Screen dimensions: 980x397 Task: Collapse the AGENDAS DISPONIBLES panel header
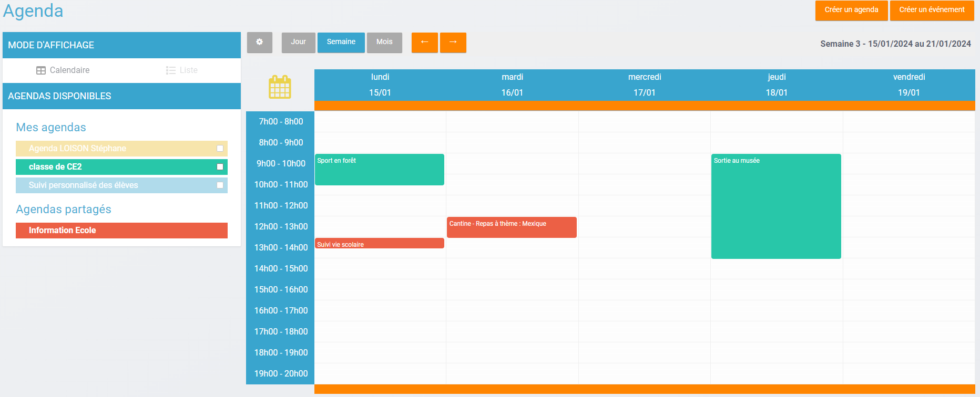tap(121, 96)
